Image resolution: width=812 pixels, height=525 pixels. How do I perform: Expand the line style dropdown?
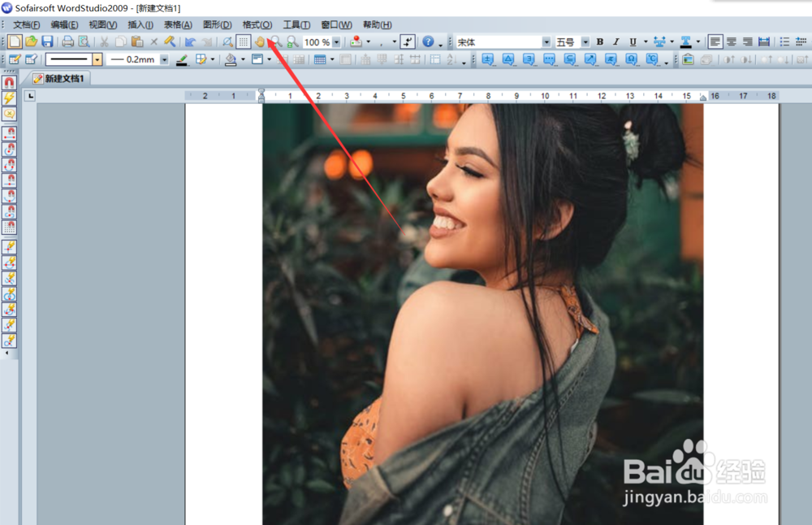coord(97,60)
